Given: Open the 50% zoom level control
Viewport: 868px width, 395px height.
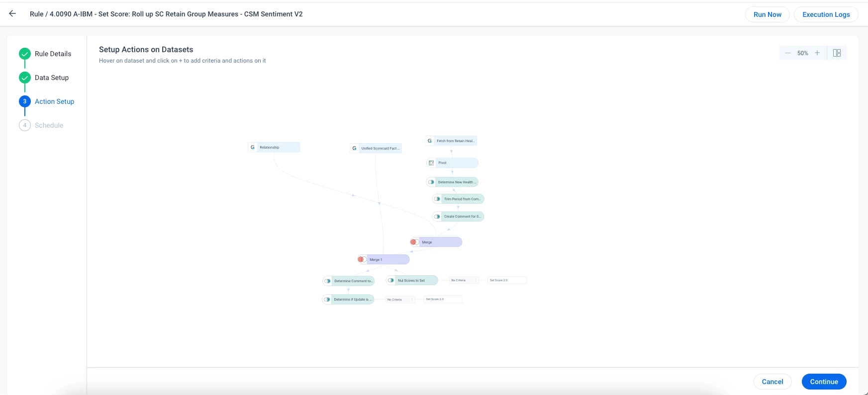Looking at the screenshot, I should point(803,53).
